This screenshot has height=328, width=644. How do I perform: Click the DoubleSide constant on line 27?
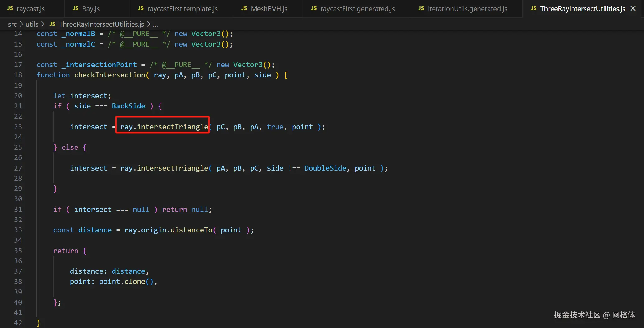tap(325, 168)
